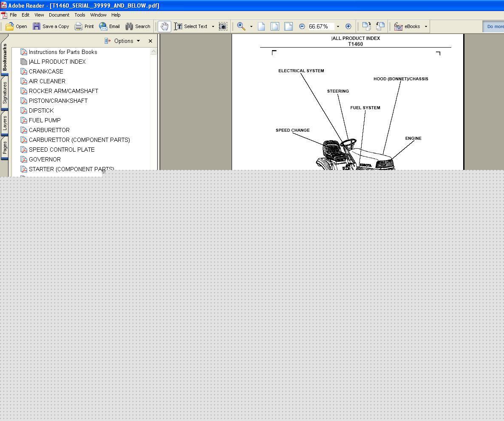
Task: Open the ROCKER ARM/CAMSHAFT bookmark
Action: tap(63, 91)
